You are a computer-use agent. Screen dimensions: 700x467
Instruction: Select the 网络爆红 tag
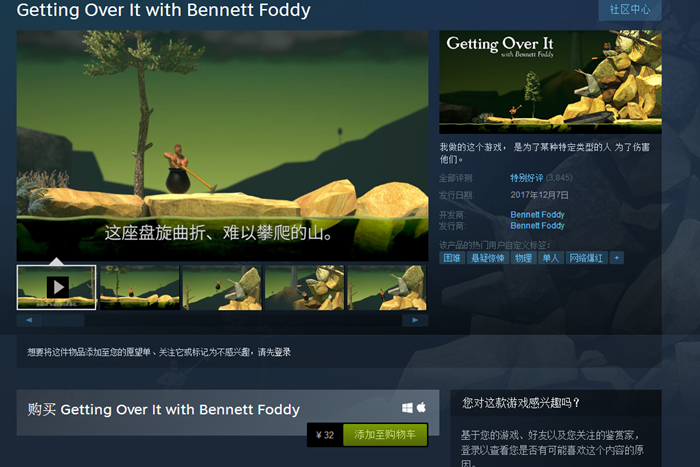(586, 258)
